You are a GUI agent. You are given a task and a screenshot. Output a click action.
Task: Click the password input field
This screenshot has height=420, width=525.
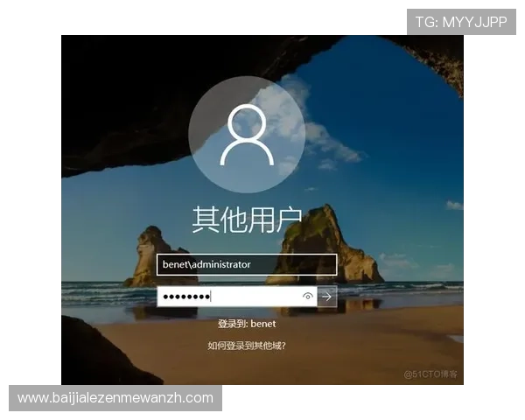pyautogui.click(x=237, y=297)
